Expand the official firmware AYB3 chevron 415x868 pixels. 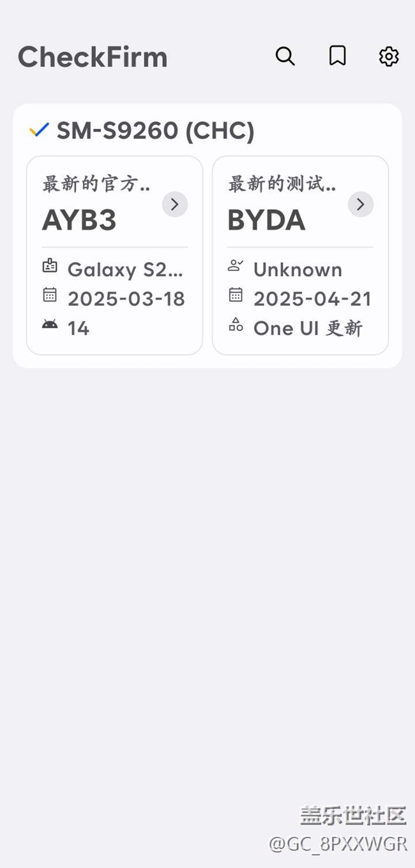(174, 204)
